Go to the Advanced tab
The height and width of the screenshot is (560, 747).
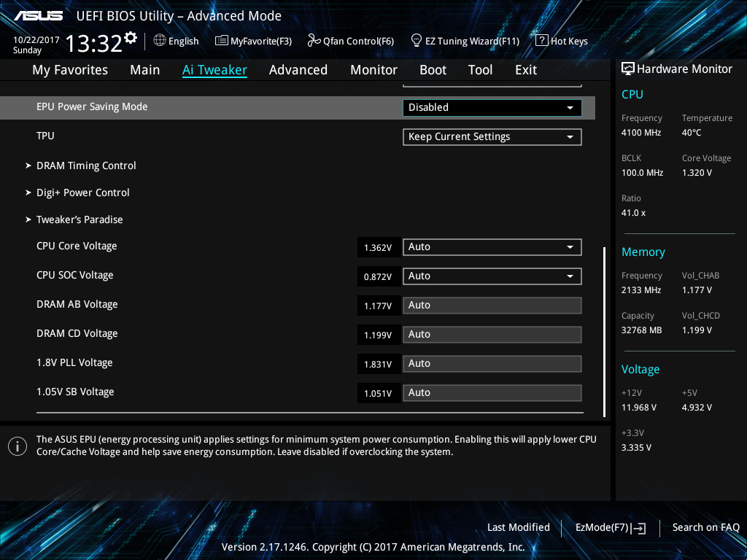[298, 70]
